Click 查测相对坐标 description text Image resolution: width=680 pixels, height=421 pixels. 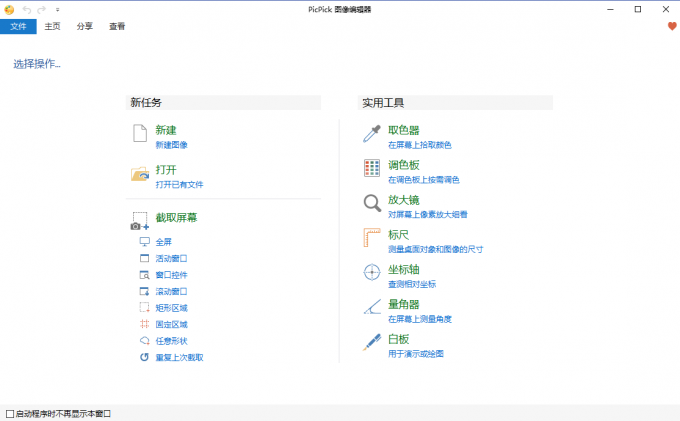click(412, 284)
